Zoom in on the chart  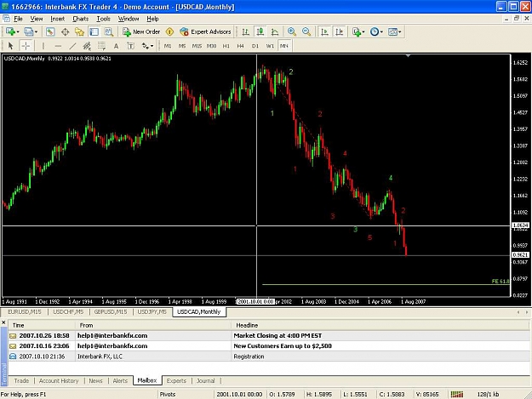(x=291, y=31)
